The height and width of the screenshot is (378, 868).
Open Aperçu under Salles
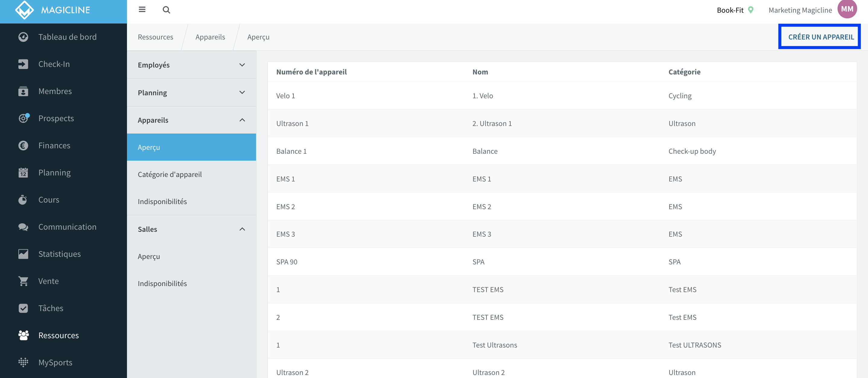[x=192, y=257]
